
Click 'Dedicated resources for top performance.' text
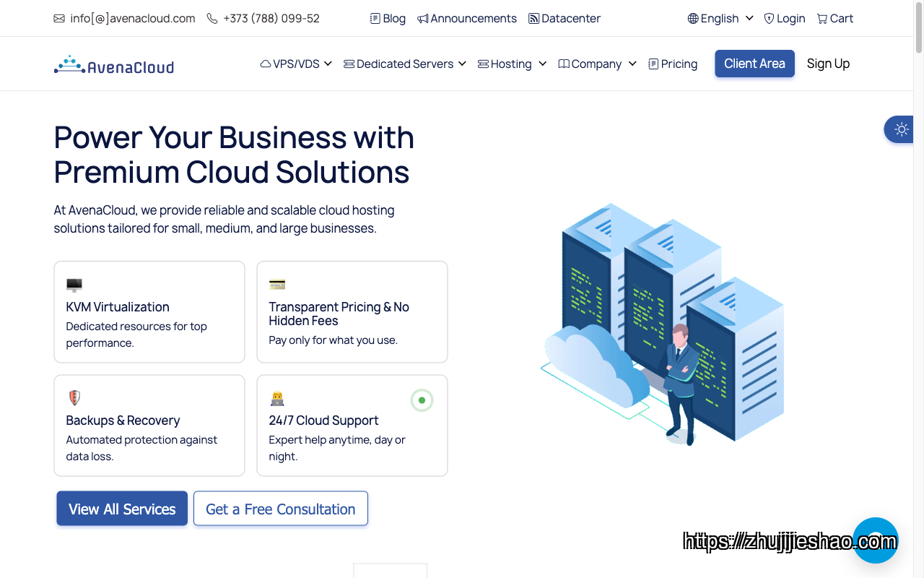[136, 335]
